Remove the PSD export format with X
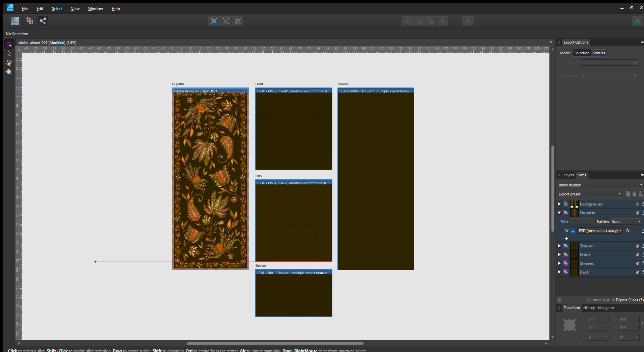The width and height of the screenshot is (644, 352). [567, 231]
